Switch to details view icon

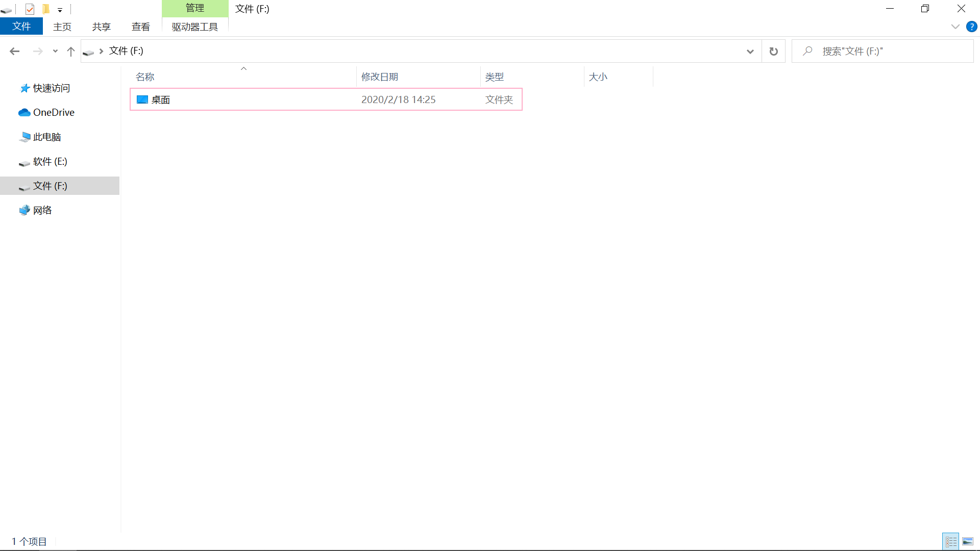pyautogui.click(x=950, y=541)
